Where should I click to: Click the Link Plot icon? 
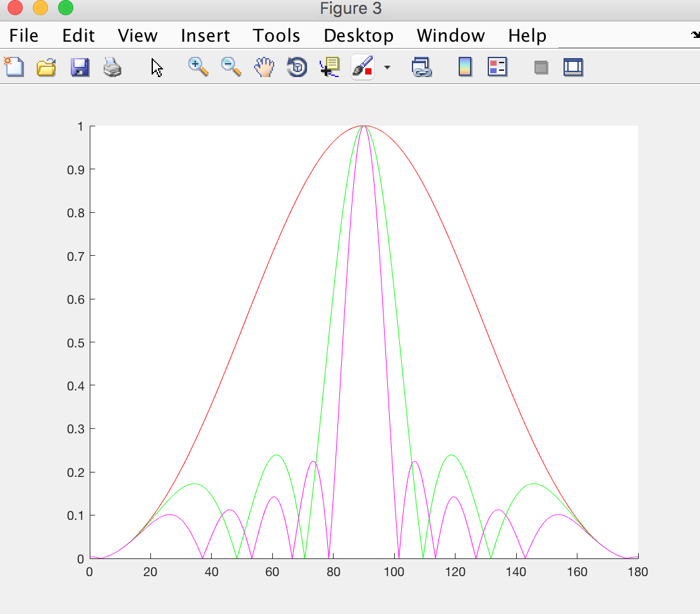click(421, 66)
